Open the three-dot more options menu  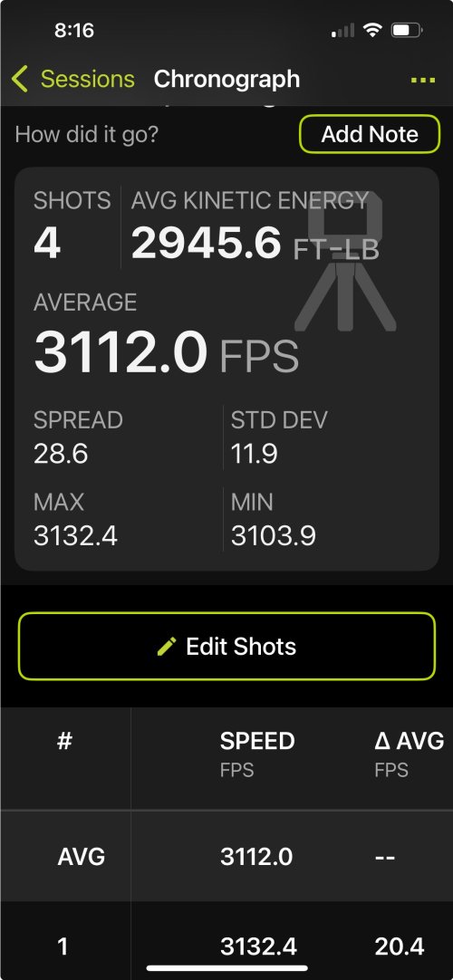[423, 81]
